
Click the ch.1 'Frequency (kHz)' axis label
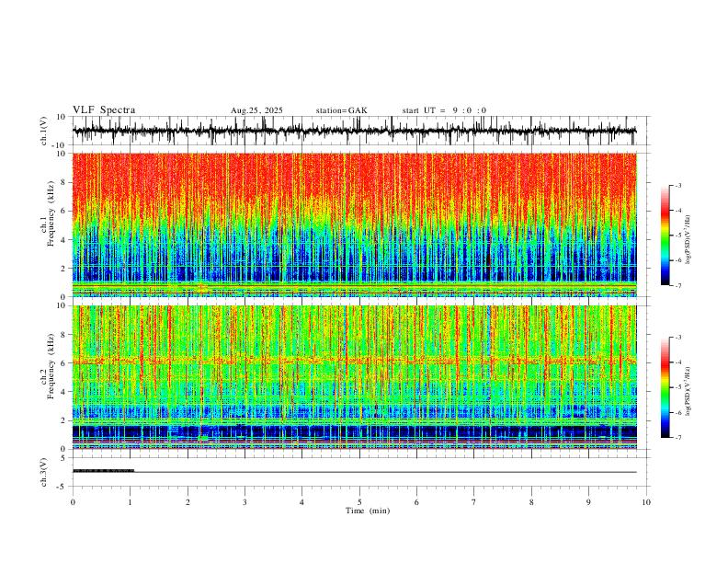tap(51, 213)
